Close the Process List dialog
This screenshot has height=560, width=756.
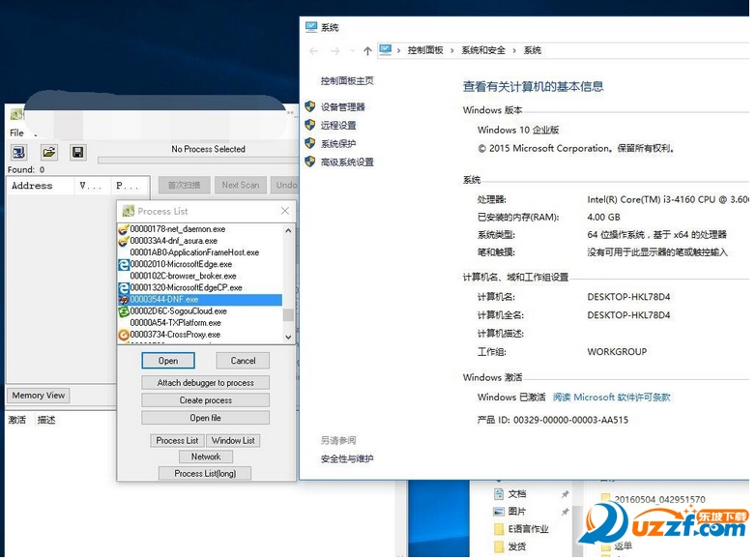point(285,211)
